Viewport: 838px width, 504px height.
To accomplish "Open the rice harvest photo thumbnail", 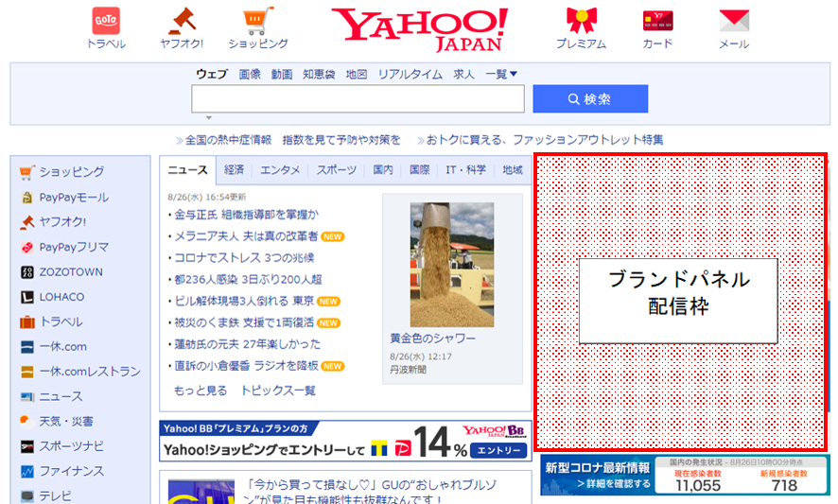I will point(452,265).
